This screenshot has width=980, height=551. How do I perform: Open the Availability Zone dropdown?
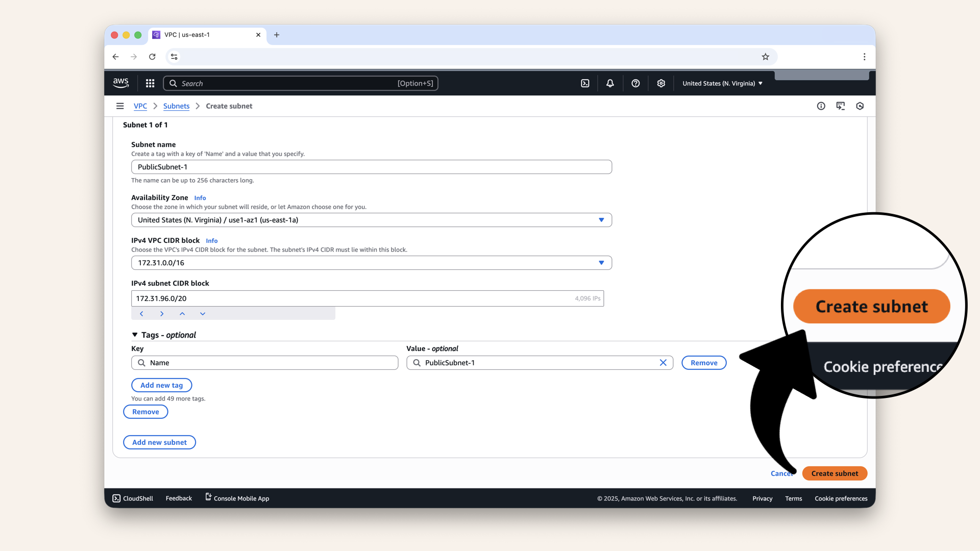click(x=602, y=220)
